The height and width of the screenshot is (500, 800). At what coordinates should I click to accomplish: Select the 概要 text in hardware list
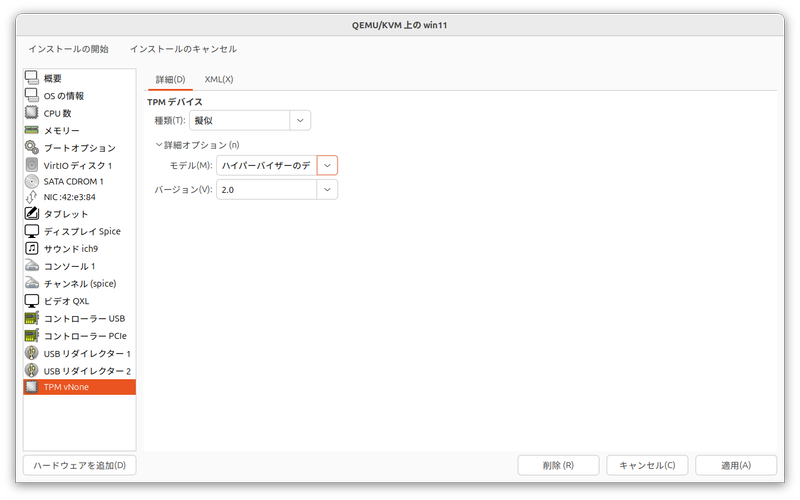click(53, 78)
